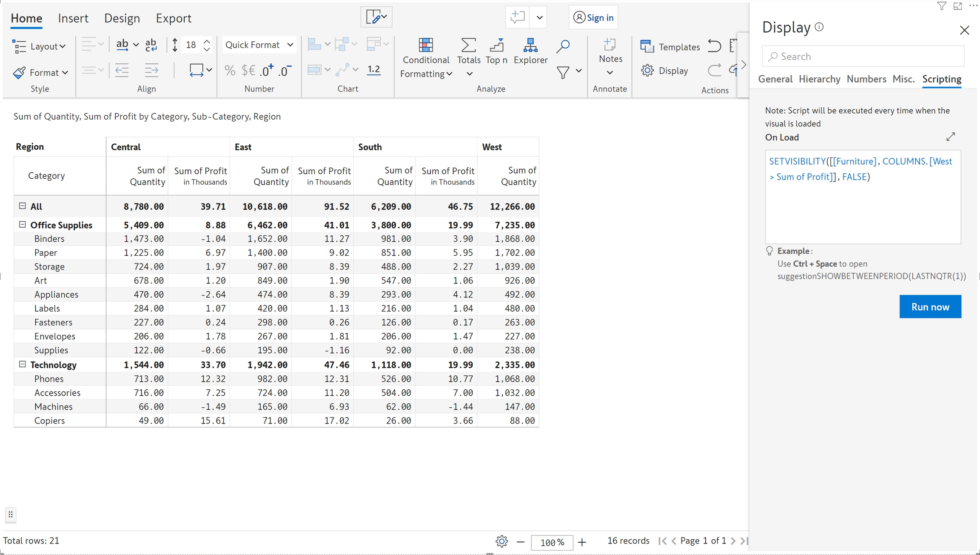Collapse the Technology row group
980x555 pixels.
(x=23, y=364)
